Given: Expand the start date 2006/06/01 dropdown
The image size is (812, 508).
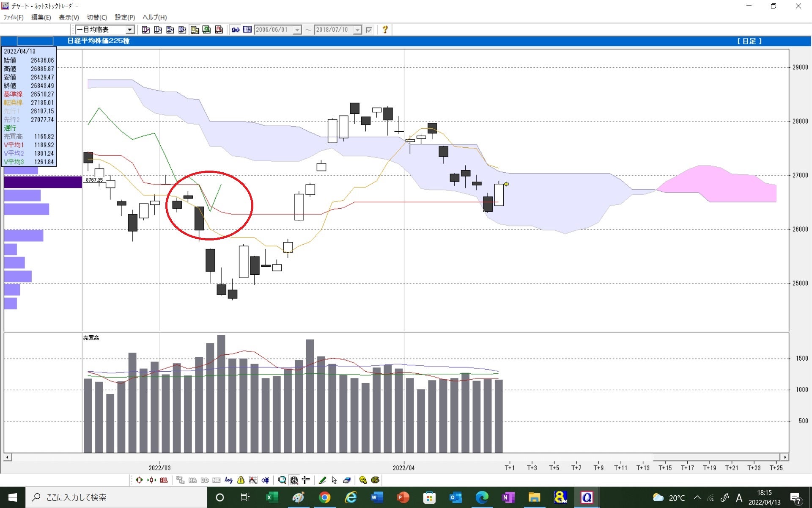Looking at the screenshot, I should coord(297,30).
